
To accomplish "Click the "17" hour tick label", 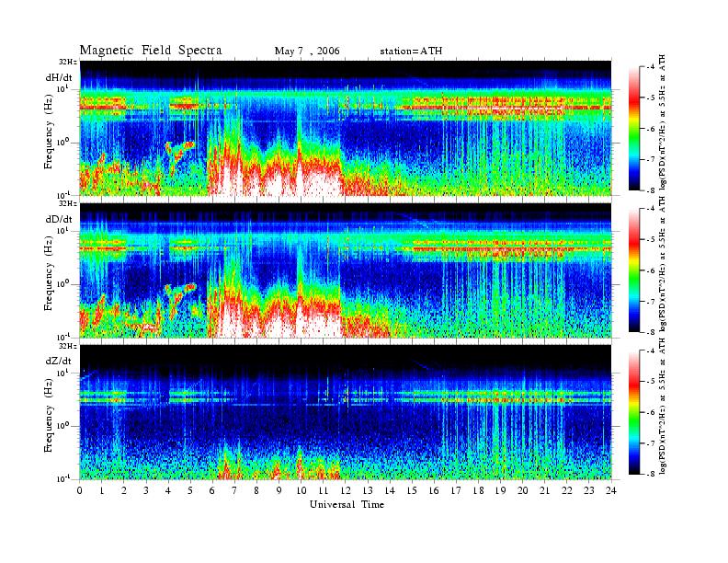I will [456, 490].
